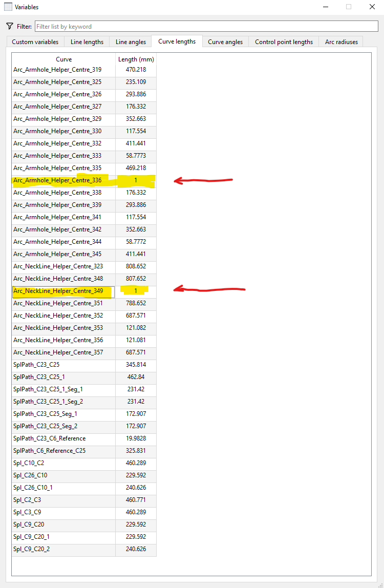Switch to the Custom variables tab
Screen dimensions: 384x588
point(35,41)
